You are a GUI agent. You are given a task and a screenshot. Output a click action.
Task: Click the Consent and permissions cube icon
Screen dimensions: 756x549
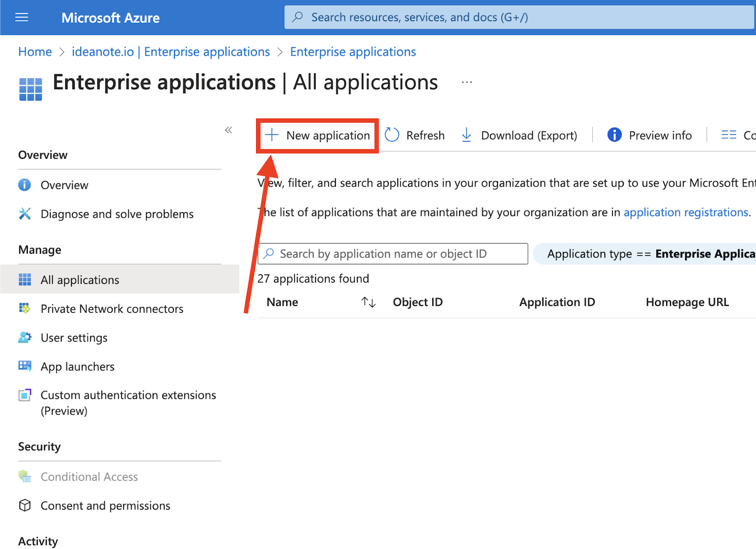click(25, 506)
